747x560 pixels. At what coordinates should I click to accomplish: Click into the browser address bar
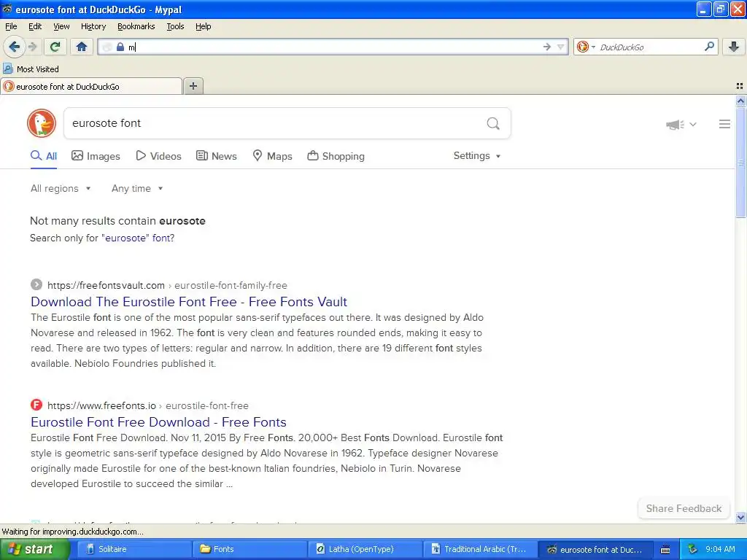(333, 47)
